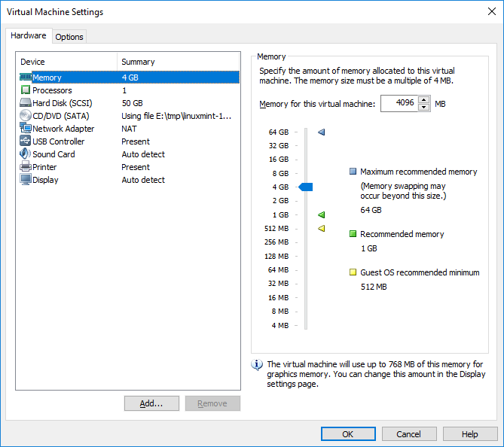The height and width of the screenshot is (447, 504).
Task: Click the NAT network summary value
Action: coord(130,129)
